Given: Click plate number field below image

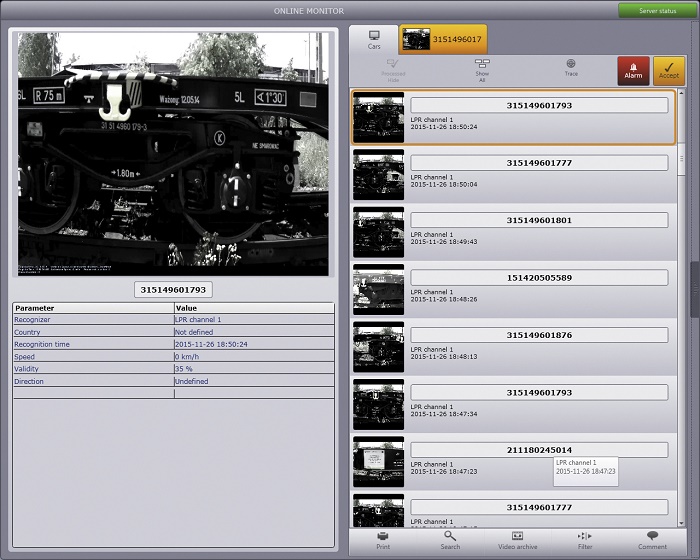Looking at the screenshot, I should [173, 290].
